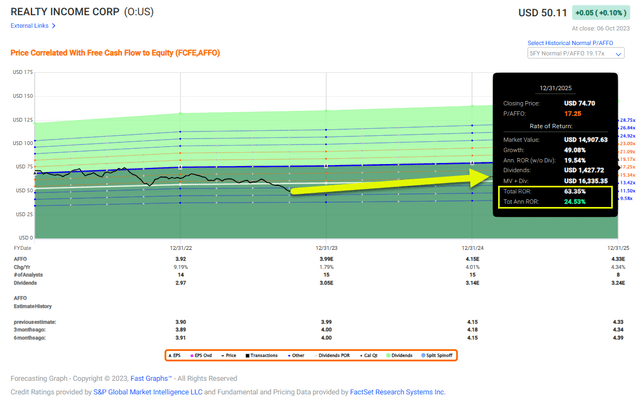This screenshot has width=640, height=402.
Task: Click the Price Correlated With Free Cash Flow heading
Action: (115, 53)
